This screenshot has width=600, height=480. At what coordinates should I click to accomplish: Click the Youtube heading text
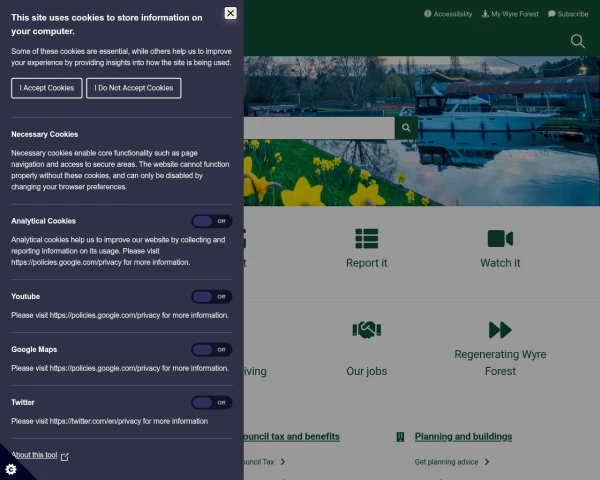pyautogui.click(x=25, y=297)
